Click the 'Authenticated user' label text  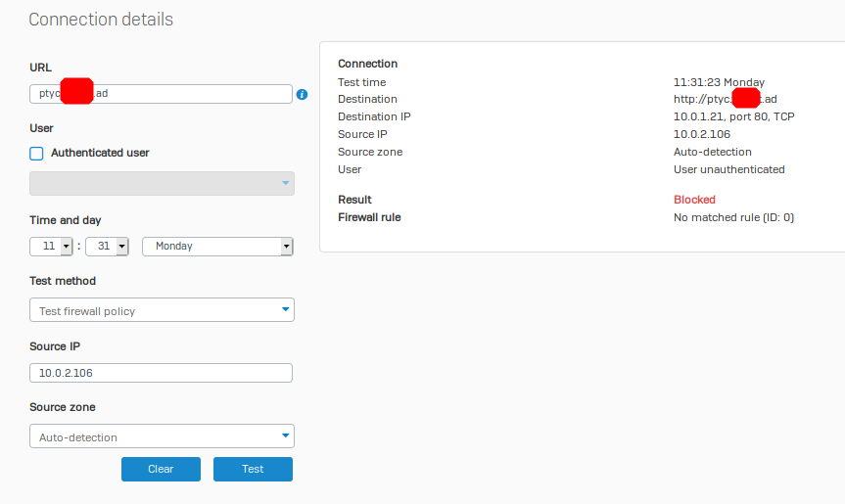click(x=100, y=153)
